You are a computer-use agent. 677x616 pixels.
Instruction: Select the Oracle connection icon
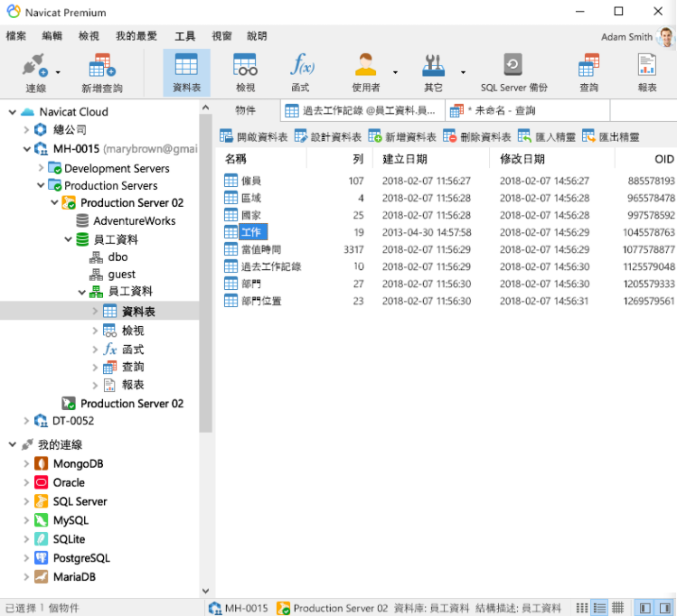41,482
